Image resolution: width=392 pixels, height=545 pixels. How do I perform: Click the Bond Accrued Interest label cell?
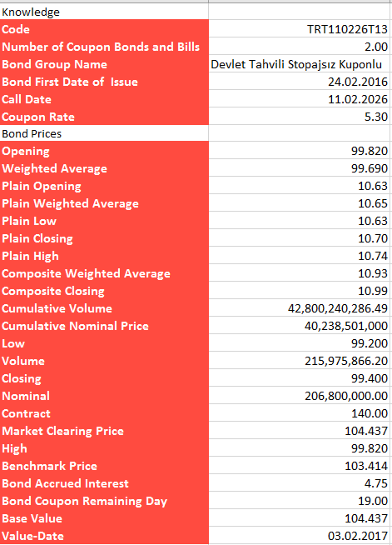[x=104, y=483]
